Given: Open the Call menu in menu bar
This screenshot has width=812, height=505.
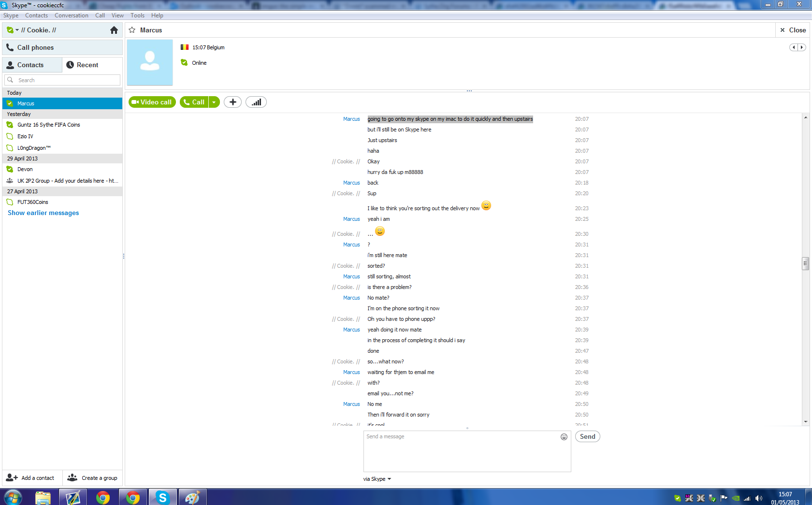Looking at the screenshot, I should click(100, 15).
